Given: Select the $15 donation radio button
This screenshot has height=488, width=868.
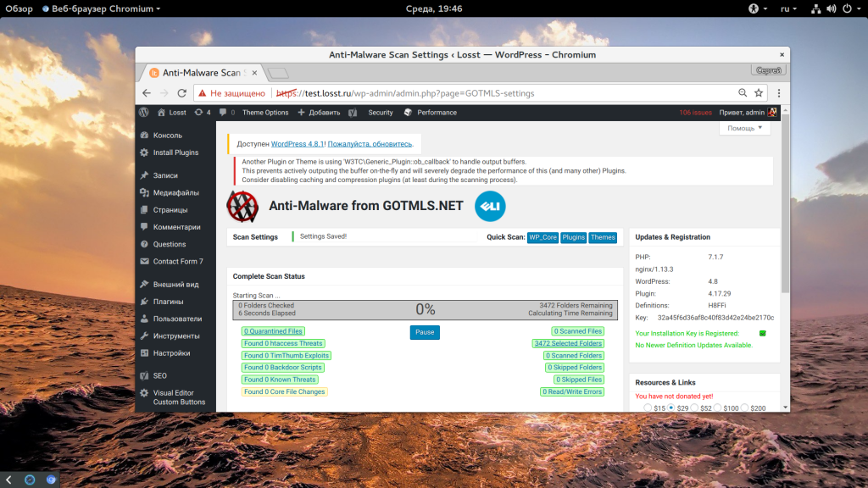Looking at the screenshot, I should (648, 408).
